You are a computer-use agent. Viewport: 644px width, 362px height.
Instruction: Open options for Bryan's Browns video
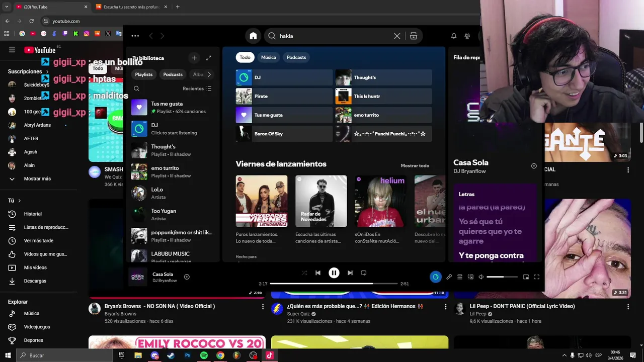(x=263, y=306)
